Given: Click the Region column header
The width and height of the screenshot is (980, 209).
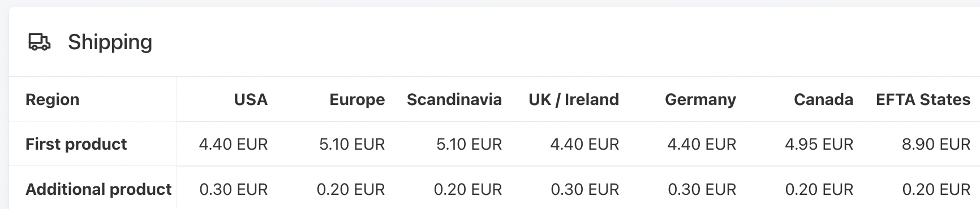Looking at the screenshot, I should 53,99.
